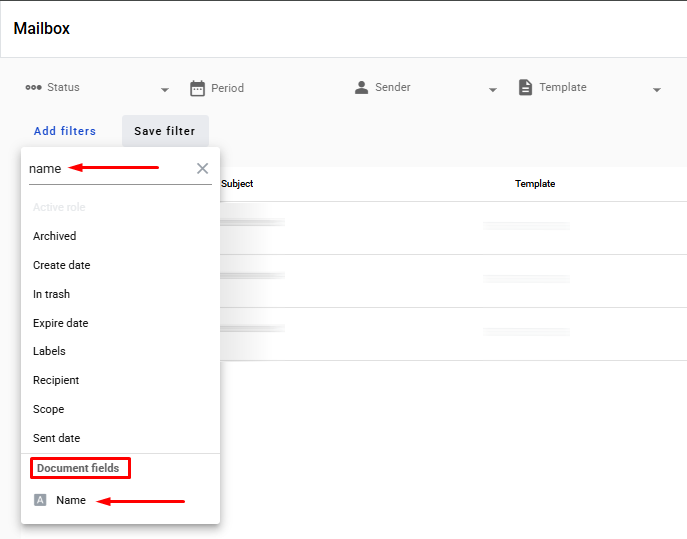Choose Expire date from the list
Viewport: 687px width, 539px height.
(61, 323)
